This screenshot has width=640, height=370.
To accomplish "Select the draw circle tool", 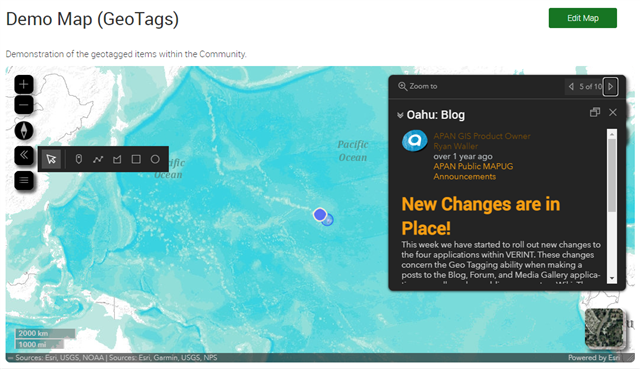I will [155, 159].
